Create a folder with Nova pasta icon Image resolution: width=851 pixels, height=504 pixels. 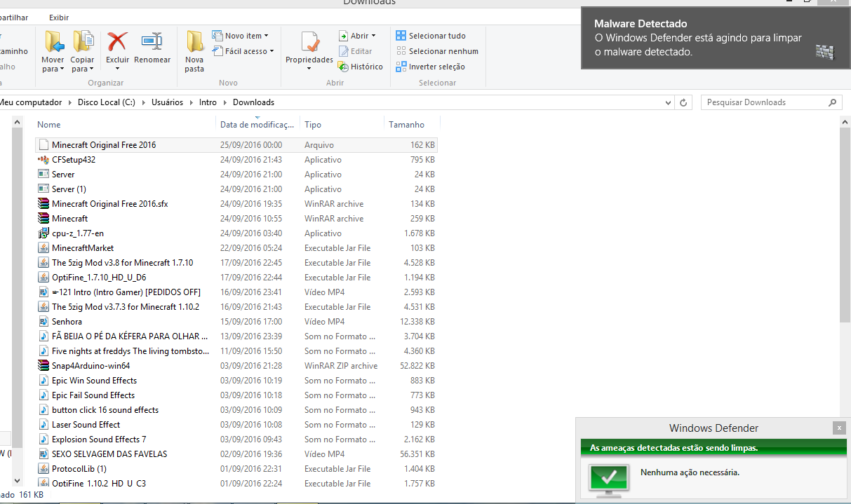point(194,42)
